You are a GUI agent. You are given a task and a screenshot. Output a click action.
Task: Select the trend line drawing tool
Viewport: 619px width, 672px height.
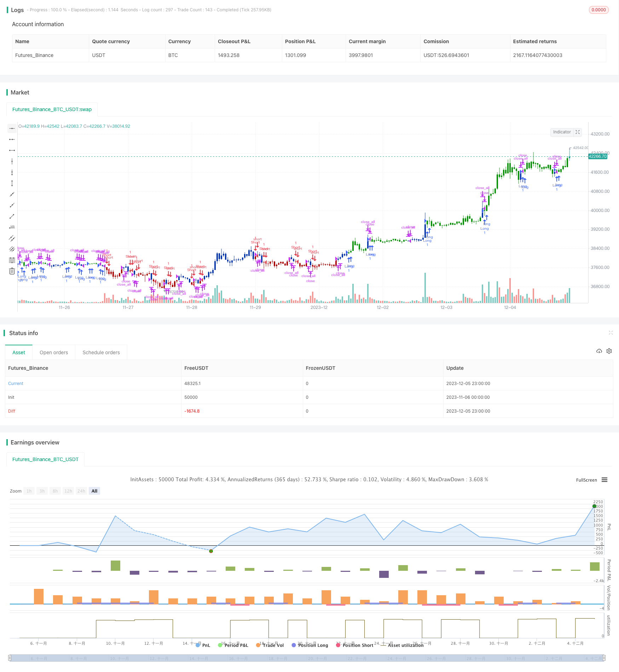[12, 194]
